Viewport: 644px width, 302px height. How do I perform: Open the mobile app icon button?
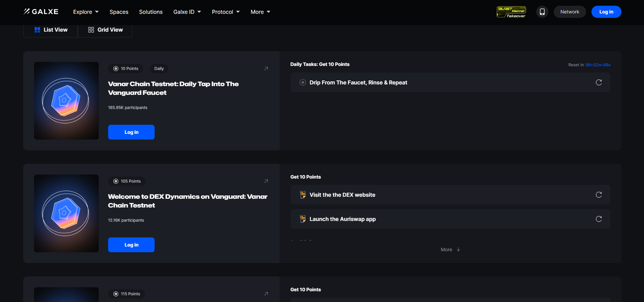(x=542, y=12)
